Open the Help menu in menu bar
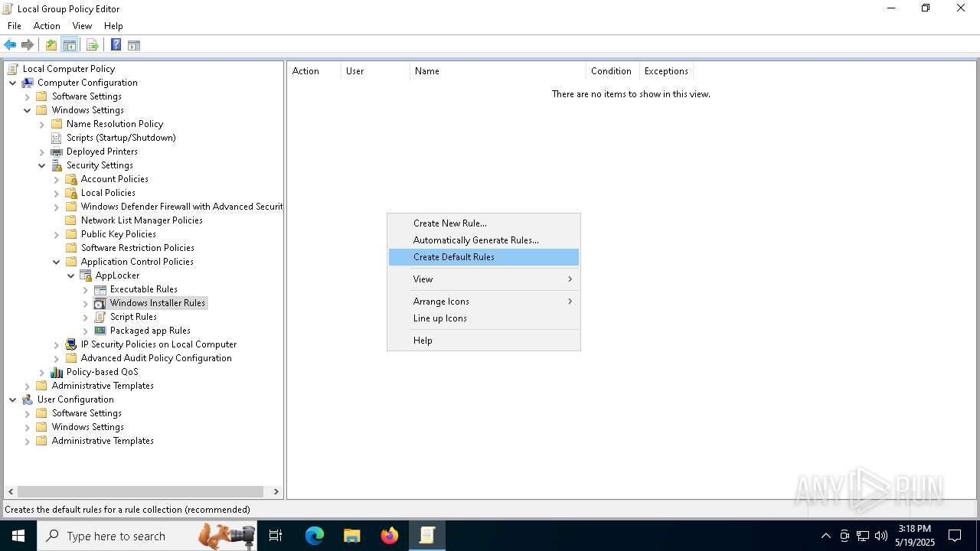980x551 pixels. pyautogui.click(x=113, y=26)
